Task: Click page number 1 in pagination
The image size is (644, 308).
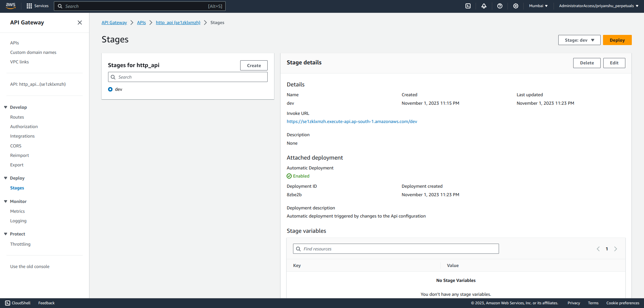Action: tap(607, 249)
